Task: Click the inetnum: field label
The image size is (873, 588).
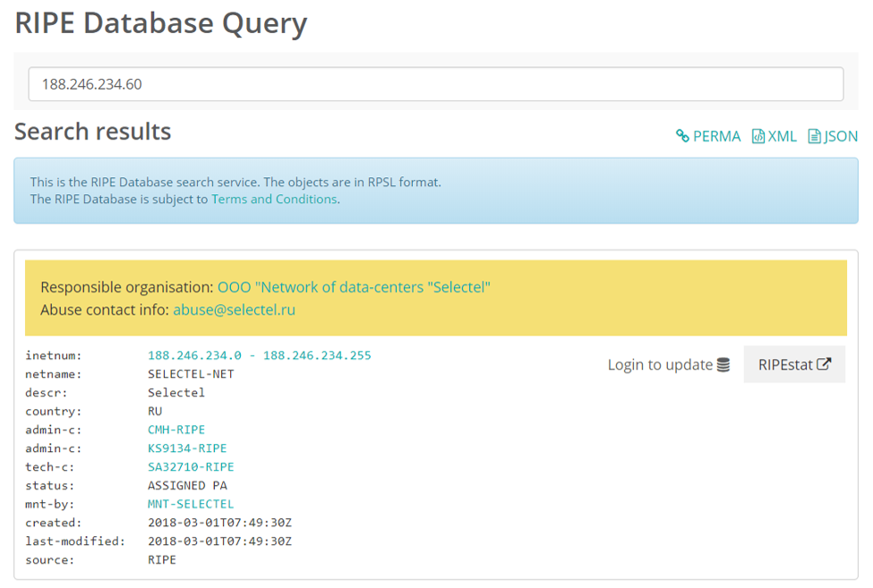Action: (54, 355)
